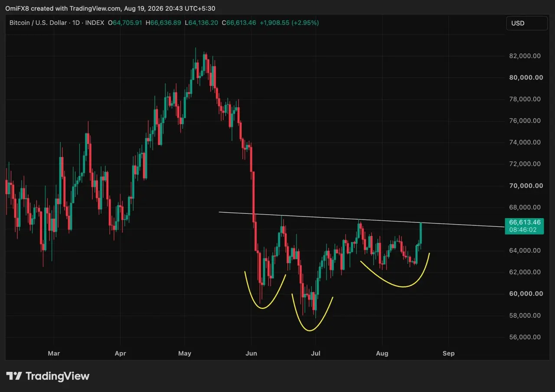
Task: Click the May label on the time axis
Action: point(185,353)
